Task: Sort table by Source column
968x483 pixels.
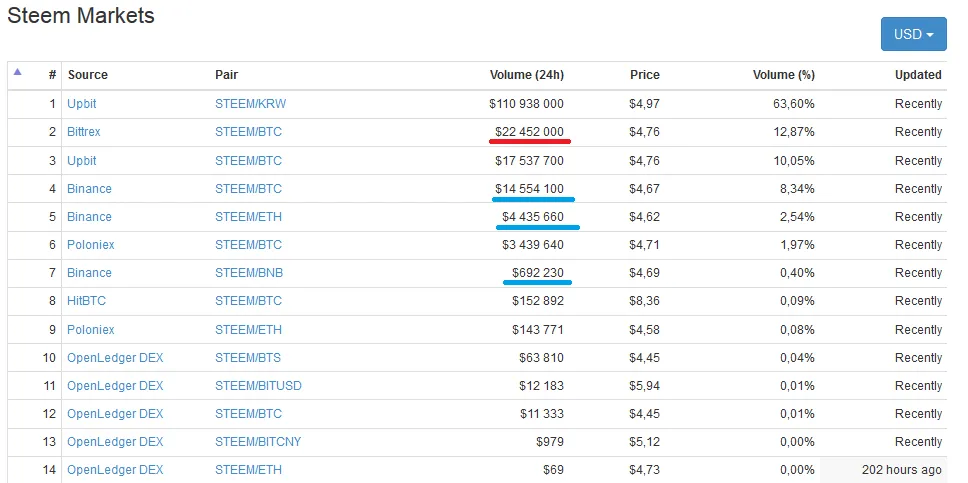Action: [88, 75]
